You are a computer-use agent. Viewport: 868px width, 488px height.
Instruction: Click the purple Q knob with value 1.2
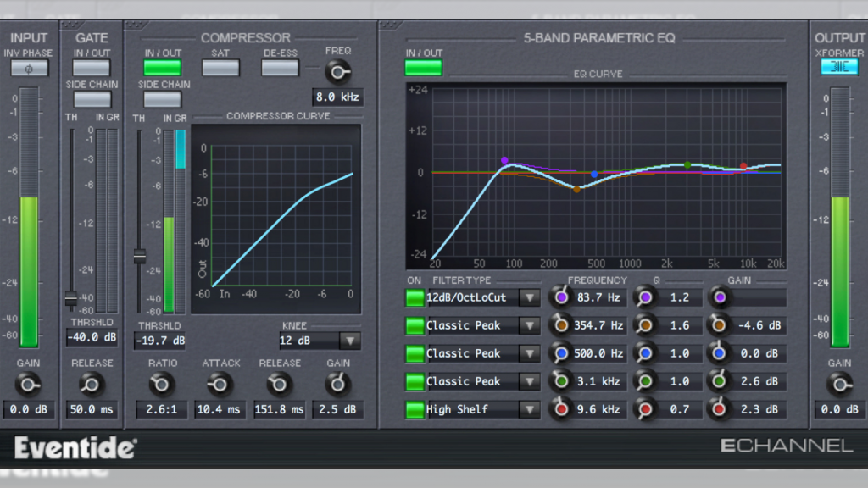645,297
